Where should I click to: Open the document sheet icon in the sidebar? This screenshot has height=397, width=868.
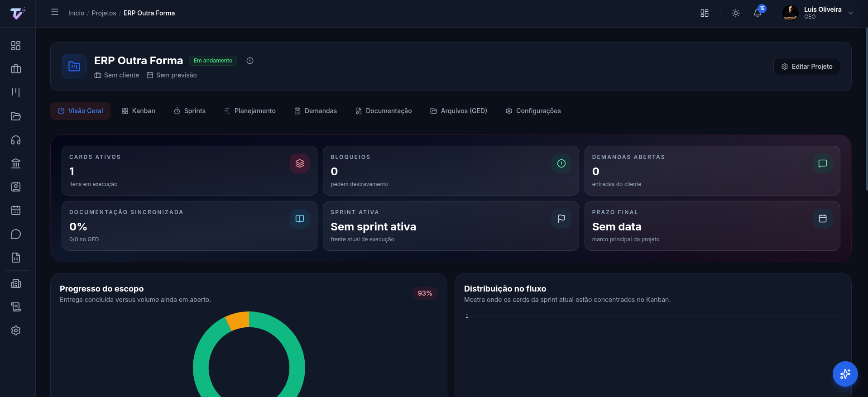tap(16, 258)
